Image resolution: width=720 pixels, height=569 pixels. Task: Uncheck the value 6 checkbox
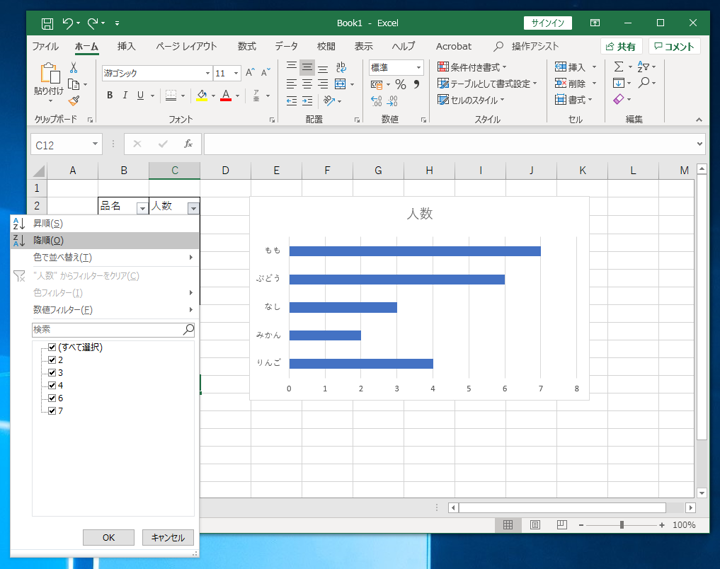click(52, 398)
